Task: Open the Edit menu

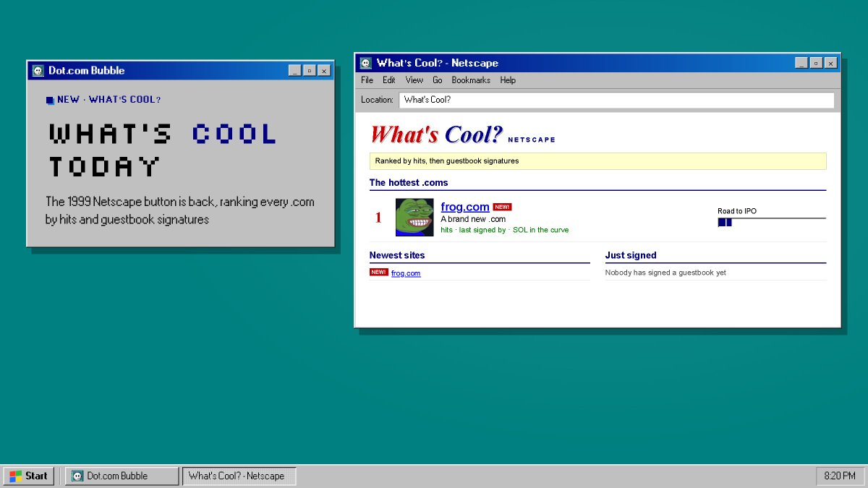Action: click(x=389, y=80)
